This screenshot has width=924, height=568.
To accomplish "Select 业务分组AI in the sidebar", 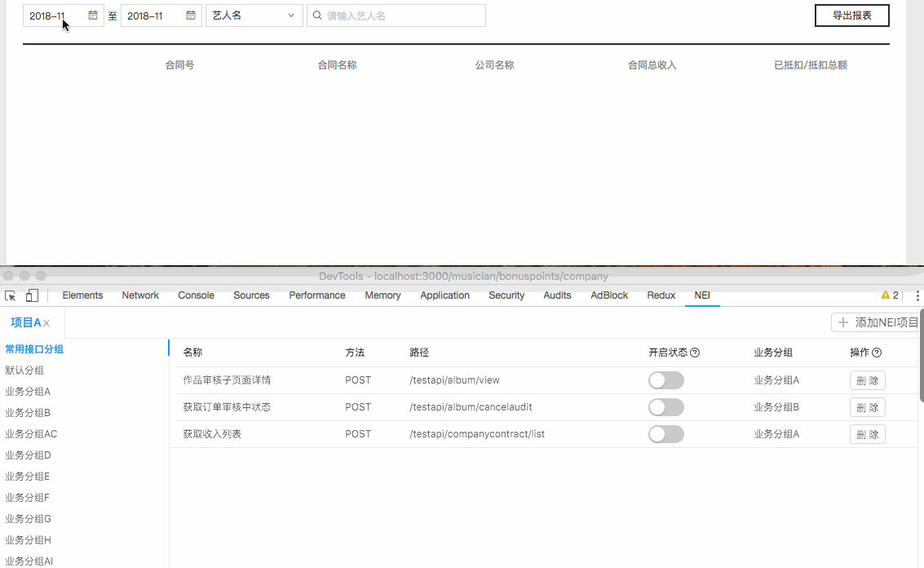I will pyautogui.click(x=29, y=561).
